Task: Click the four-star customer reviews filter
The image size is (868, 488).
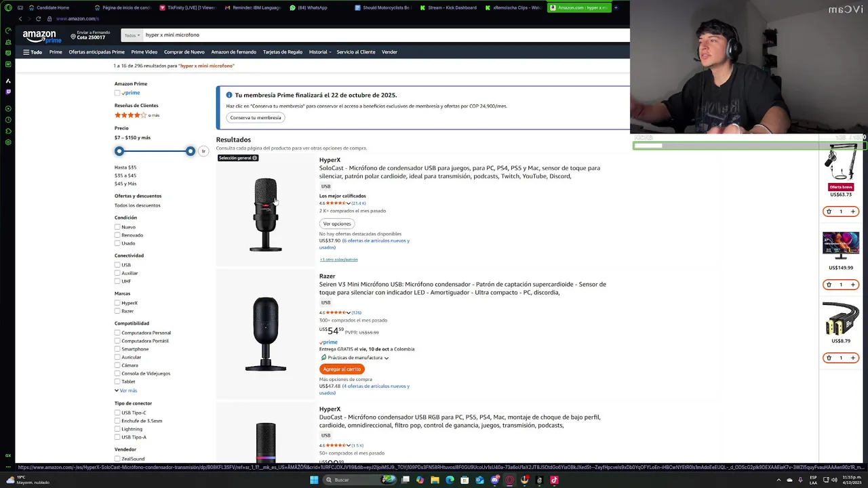Action: click(x=137, y=115)
